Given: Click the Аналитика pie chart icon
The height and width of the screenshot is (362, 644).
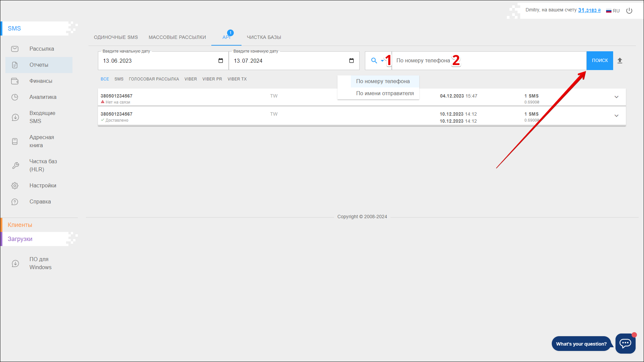Looking at the screenshot, I should coord(15,97).
